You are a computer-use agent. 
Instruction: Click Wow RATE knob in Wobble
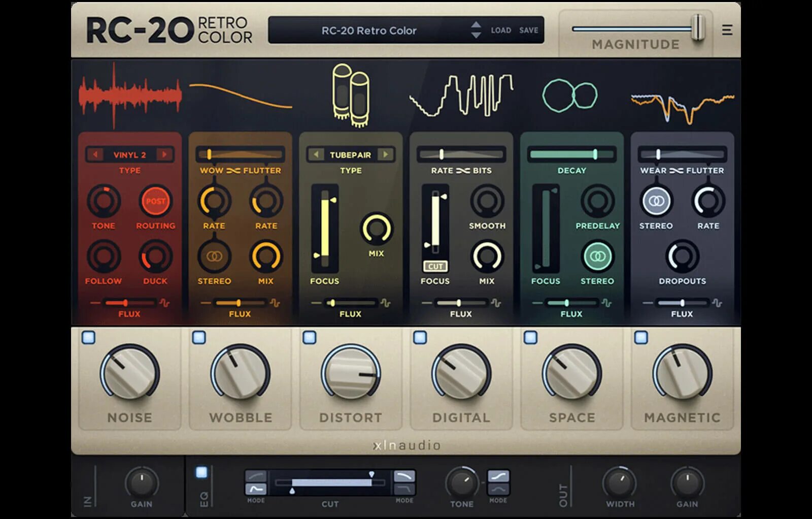pos(214,201)
